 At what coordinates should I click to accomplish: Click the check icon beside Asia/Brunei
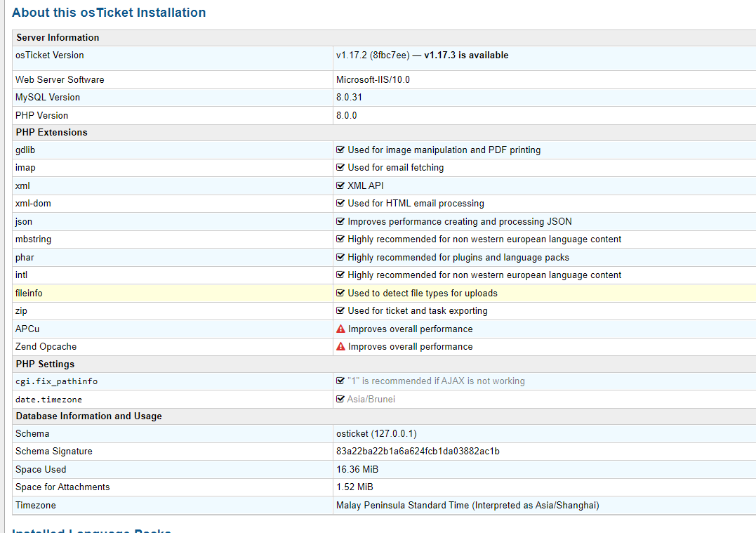pos(340,399)
